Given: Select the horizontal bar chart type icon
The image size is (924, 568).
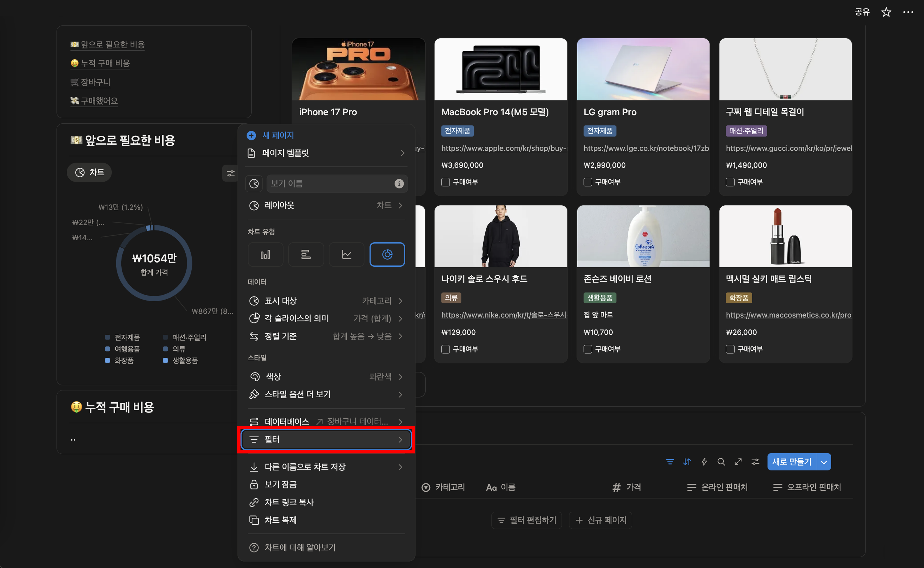Looking at the screenshot, I should 306,255.
